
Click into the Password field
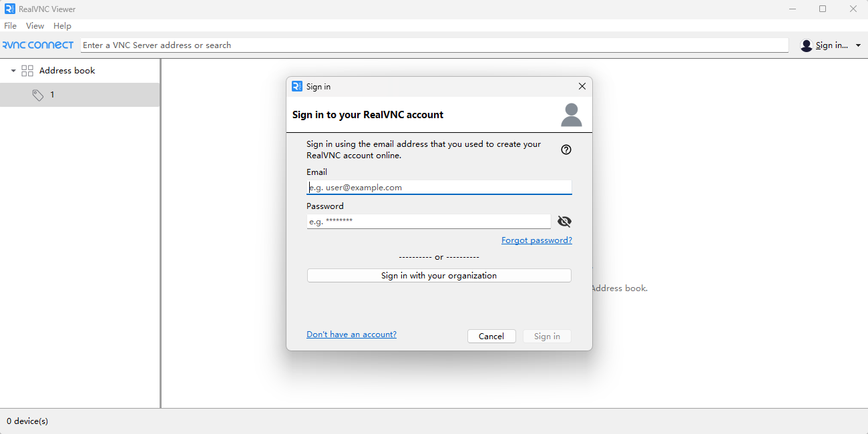[428, 222]
